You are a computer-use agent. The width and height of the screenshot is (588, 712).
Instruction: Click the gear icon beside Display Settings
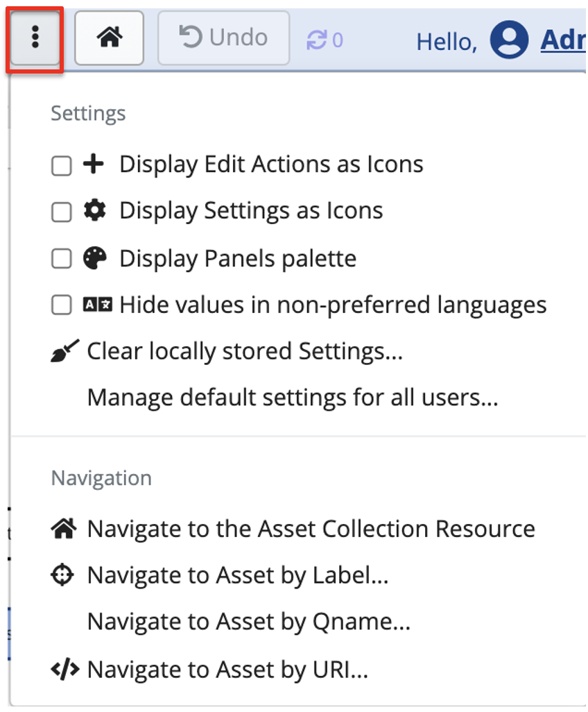[x=95, y=211]
